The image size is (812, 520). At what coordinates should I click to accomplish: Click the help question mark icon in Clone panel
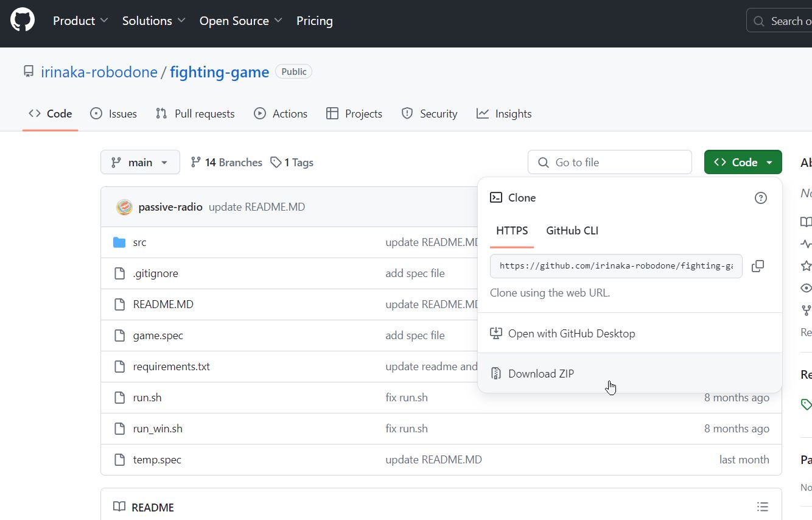(761, 198)
